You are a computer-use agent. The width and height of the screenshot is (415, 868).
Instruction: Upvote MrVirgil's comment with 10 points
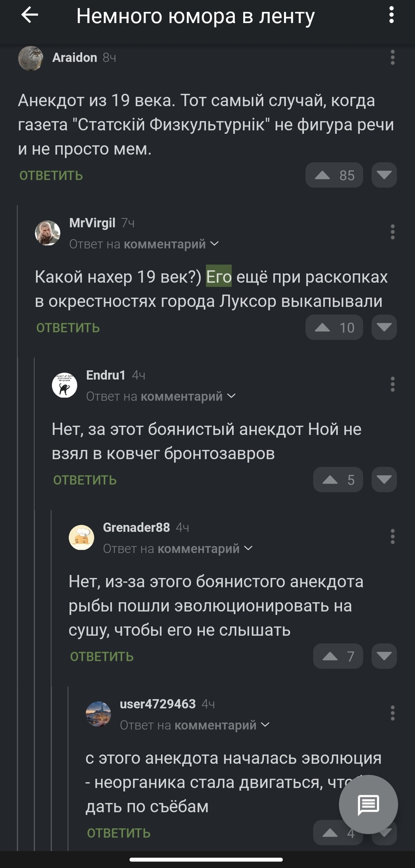click(x=334, y=328)
